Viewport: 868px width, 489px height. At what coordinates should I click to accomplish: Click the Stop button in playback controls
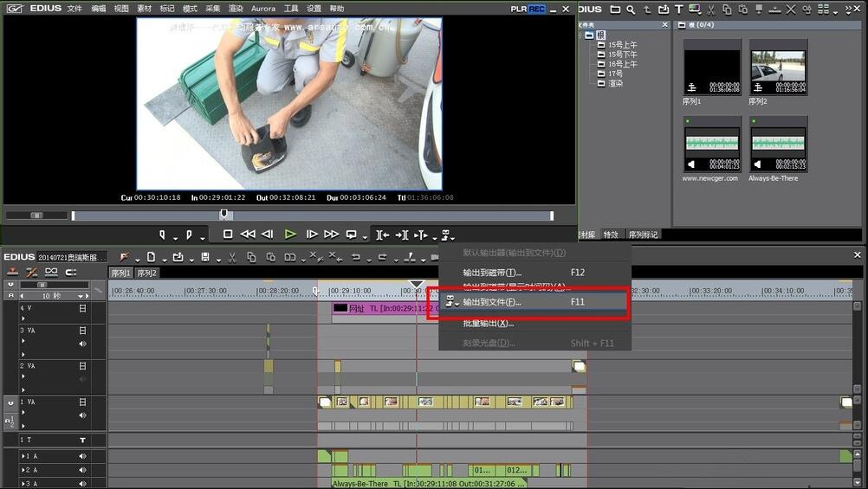pyautogui.click(x=228, y=234)
